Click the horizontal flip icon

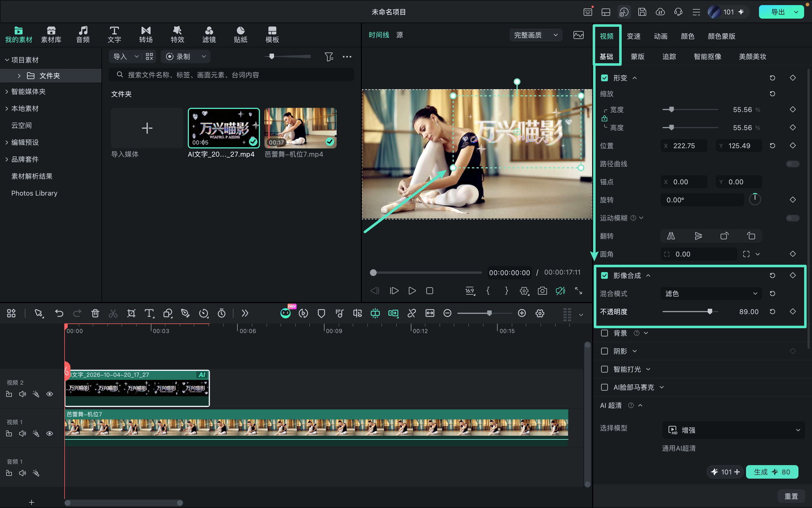671,236
